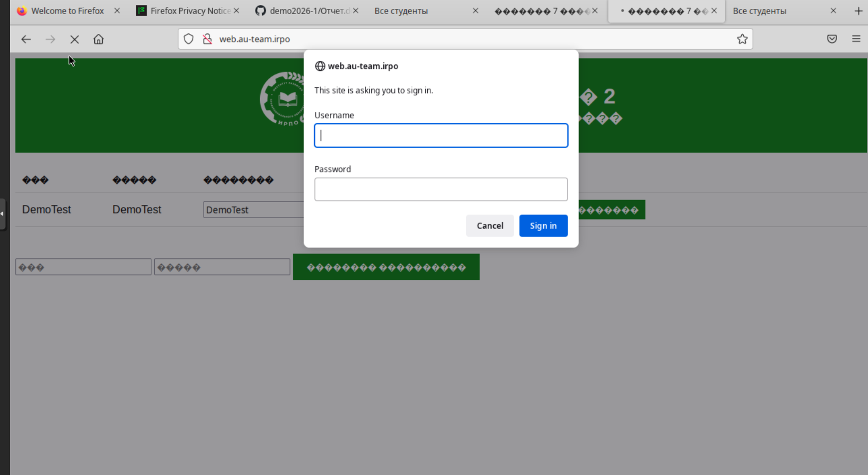This screenshot has width=868, height=475.
Task: Open the Firefox hamburger menu
Action: point(856,39)
